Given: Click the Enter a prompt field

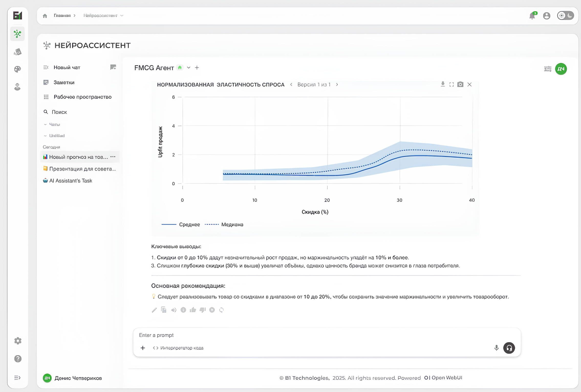Looking at the screenshot, I should (307, 335).
